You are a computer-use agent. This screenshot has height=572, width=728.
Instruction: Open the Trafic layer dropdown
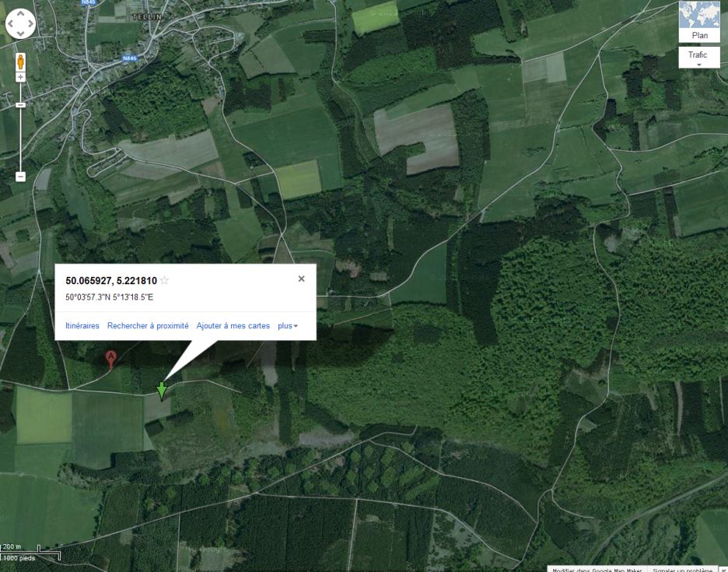click(699, 57)
